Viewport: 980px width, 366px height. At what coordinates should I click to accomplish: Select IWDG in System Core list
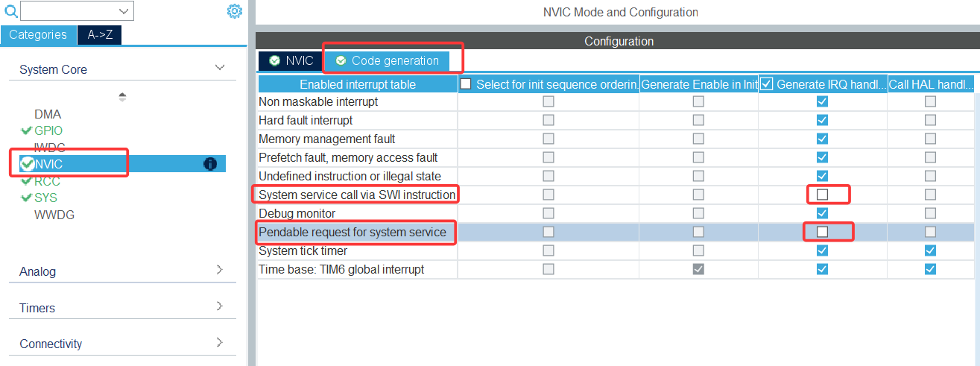[50, 148]
